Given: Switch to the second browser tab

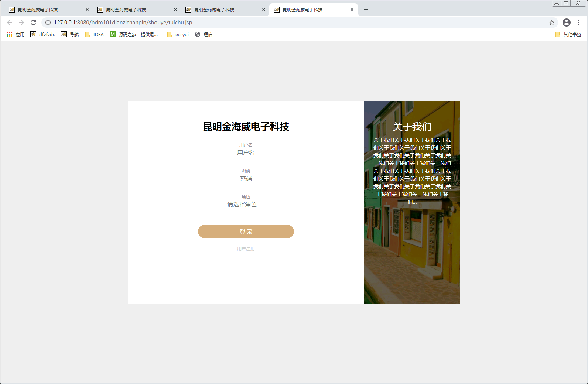Looking at the screenshot, I should pyautogui.click(x=137, y=10).
